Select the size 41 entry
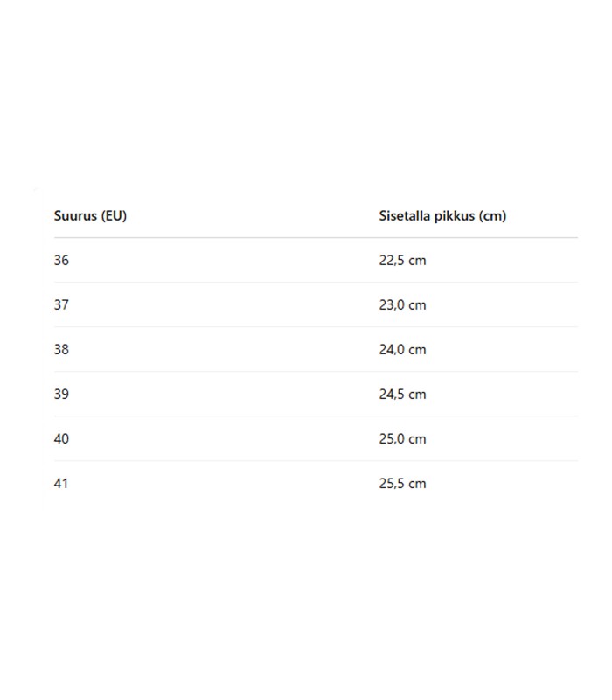Viewport: 612px width, 700px height. click(x=61, y=484)
